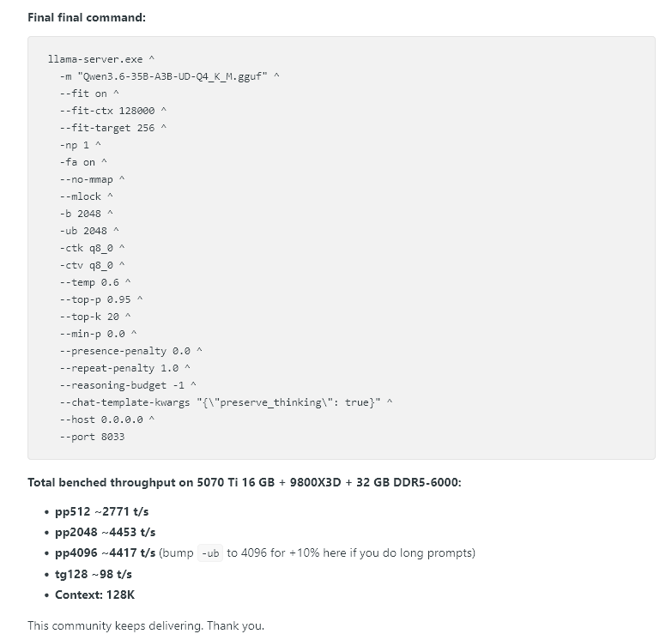Viewport: 672px width, 640px height.
Task: Click the -ub 2048 line in code
Action: click(x=89, y=231)
